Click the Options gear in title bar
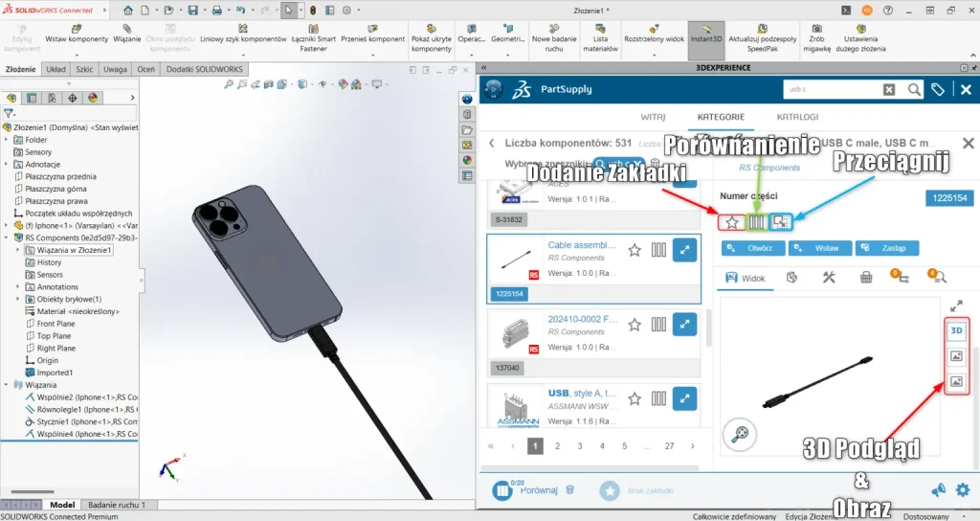This screenshot has width=980, height=521. pos(346,10)
